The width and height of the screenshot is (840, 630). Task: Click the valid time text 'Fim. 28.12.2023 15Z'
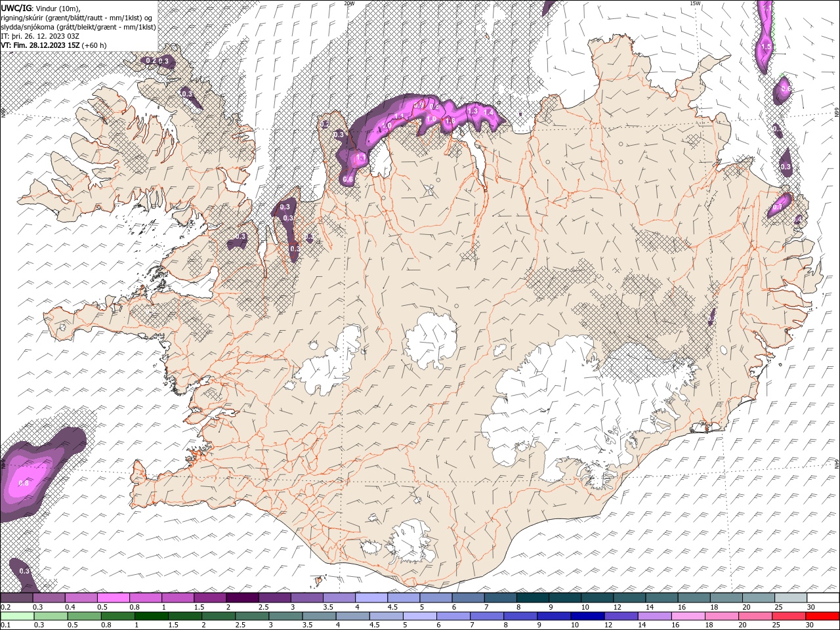pos(46,45)
